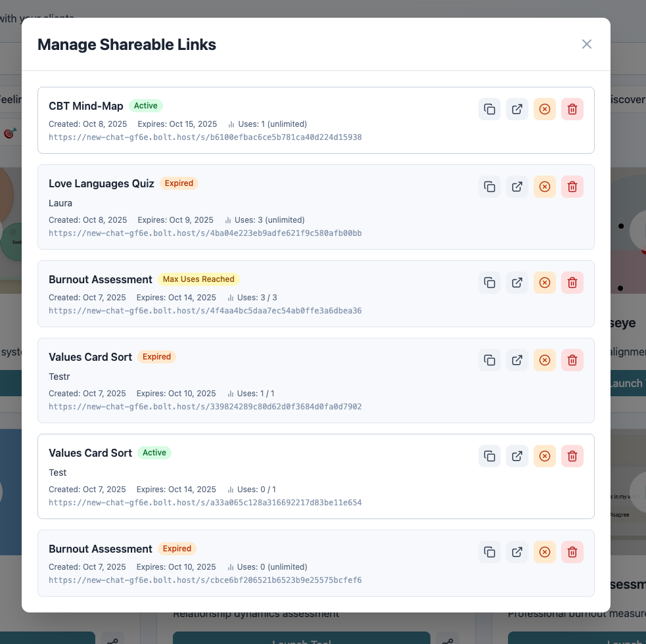Copy the CBT Mind-Map share link

pos(490,109)
